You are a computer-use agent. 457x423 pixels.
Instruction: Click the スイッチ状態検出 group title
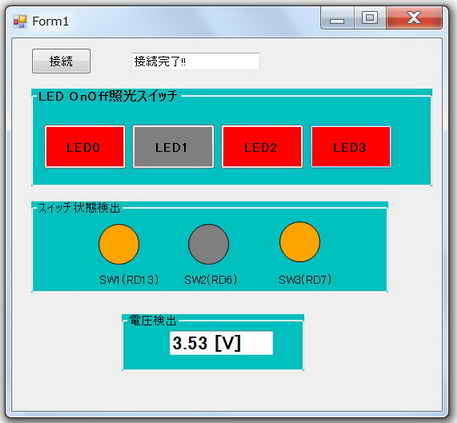pyautogui.click(x=79, y=208)
